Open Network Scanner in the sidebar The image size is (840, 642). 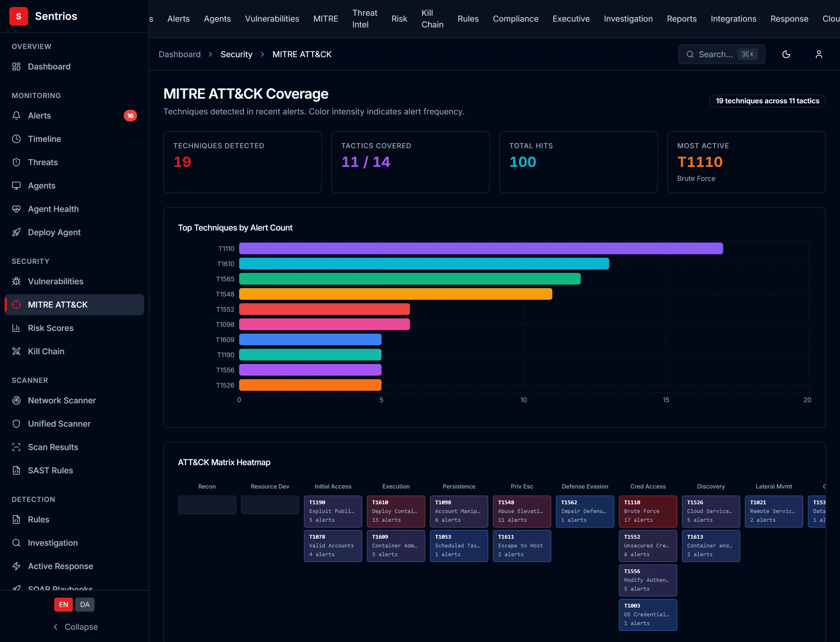point(74,400)
